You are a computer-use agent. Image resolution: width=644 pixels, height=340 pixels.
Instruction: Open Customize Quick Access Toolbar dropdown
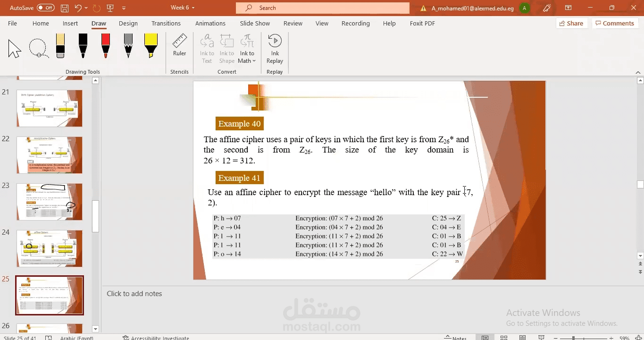pyautogui.click(x=124, y=8)
